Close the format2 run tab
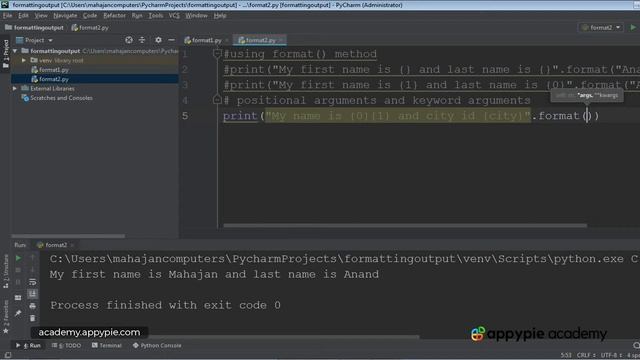Screen dimensions: 640x360 72,245
